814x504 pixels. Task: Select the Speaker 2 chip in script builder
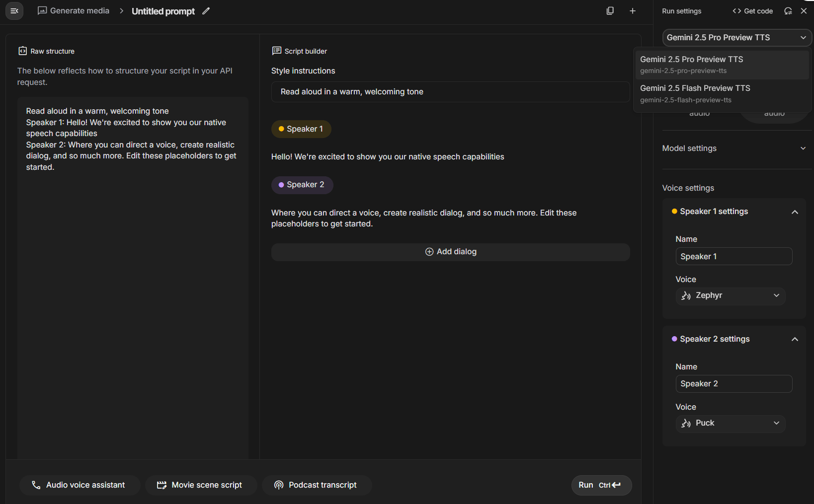click(x=302, y=185)
